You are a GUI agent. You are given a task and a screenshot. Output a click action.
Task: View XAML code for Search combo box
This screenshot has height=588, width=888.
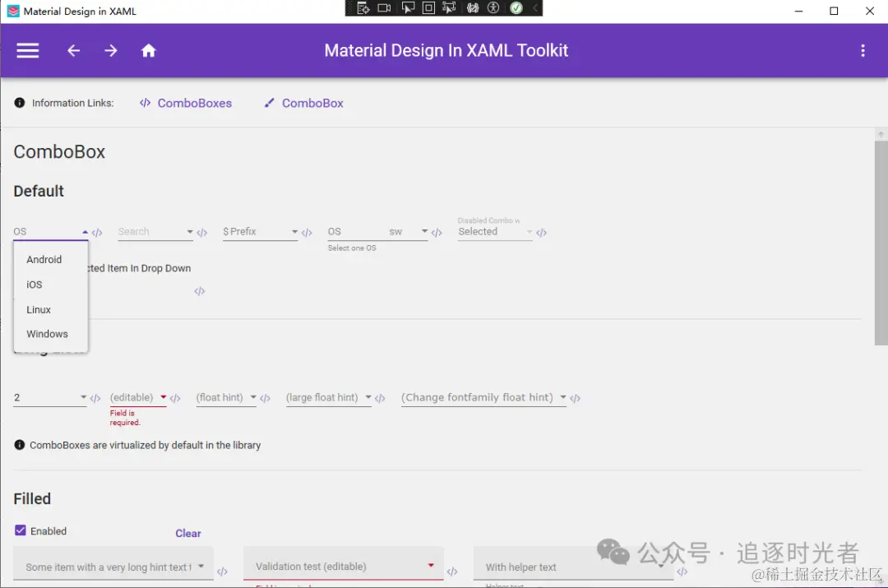pyautogui.click(x=201, y=232)
